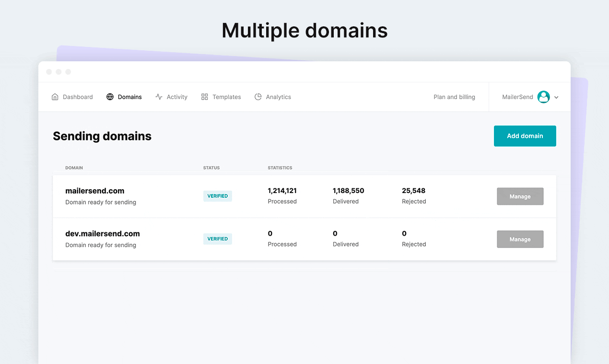
Task: Go to the Activity tab
Action: (x=171, y=97)
